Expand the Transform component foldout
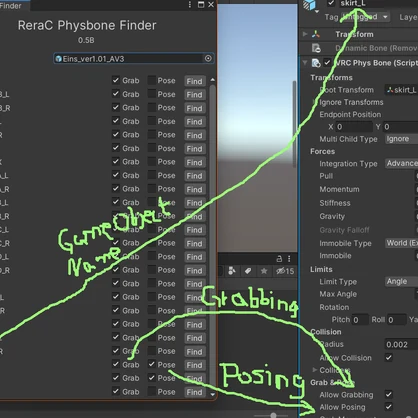This screenshot has height=418, width=418. [x=305, y=34]
